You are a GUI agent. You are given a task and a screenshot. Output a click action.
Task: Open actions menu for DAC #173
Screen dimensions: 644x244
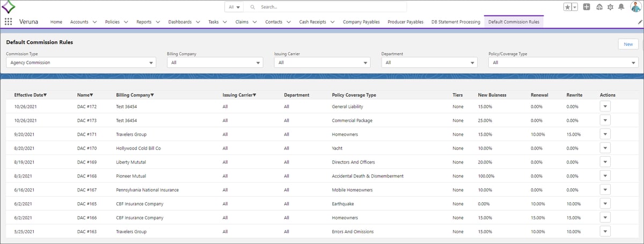[x=605, y=120]
